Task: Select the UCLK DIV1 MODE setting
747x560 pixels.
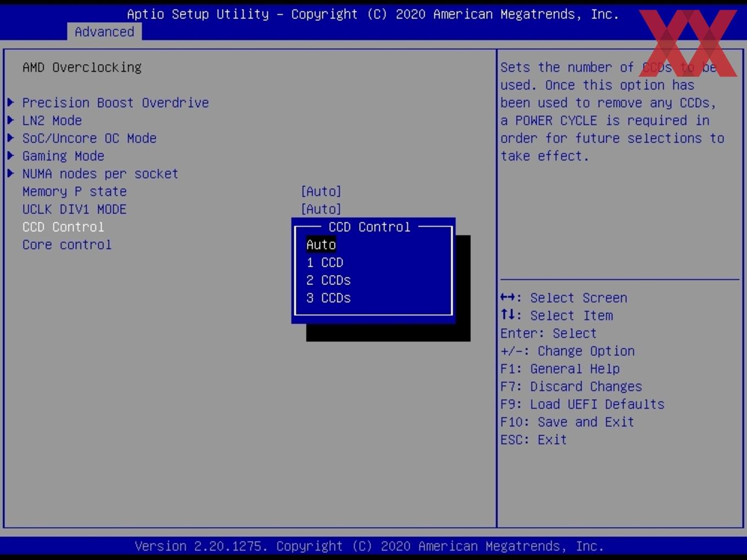Action: 75,209
